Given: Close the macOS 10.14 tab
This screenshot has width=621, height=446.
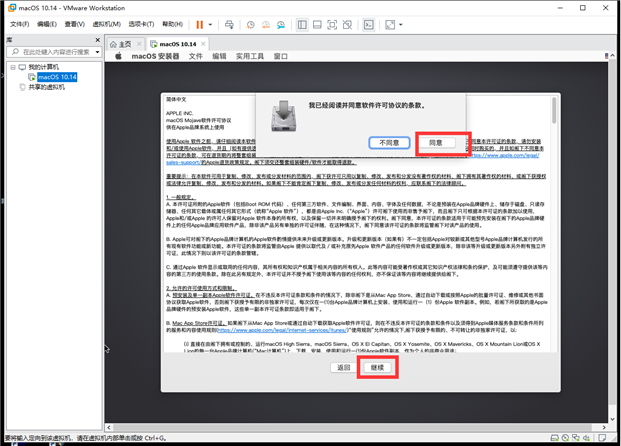Looking at the screenshot, I should click(203, 44).
